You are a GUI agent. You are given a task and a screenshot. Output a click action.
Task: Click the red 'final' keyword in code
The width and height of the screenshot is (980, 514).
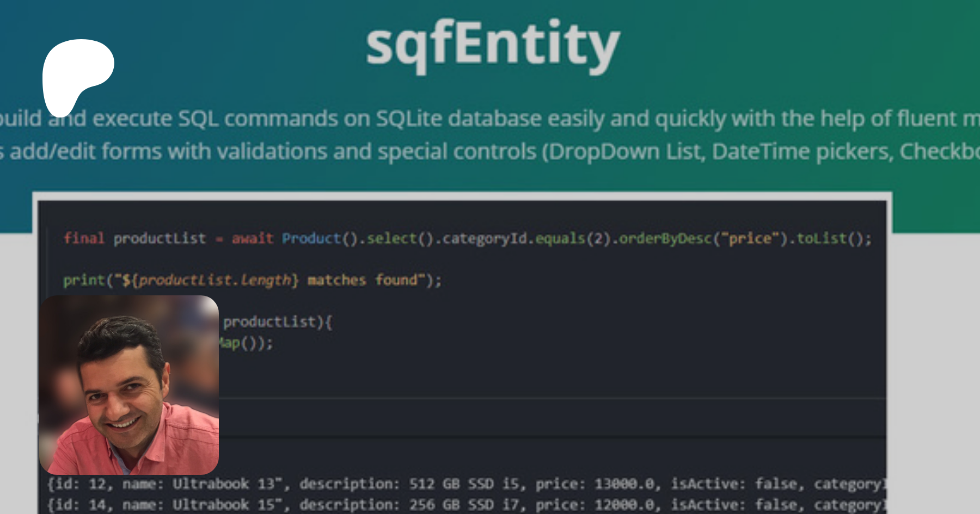click(x=84, y=238)
